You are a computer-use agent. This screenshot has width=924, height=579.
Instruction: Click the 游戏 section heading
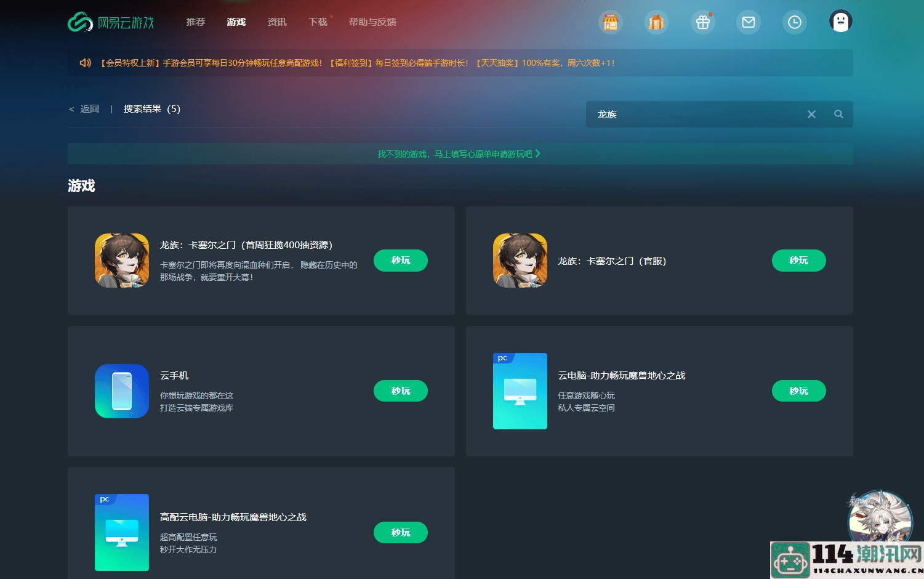coord(81,186)
